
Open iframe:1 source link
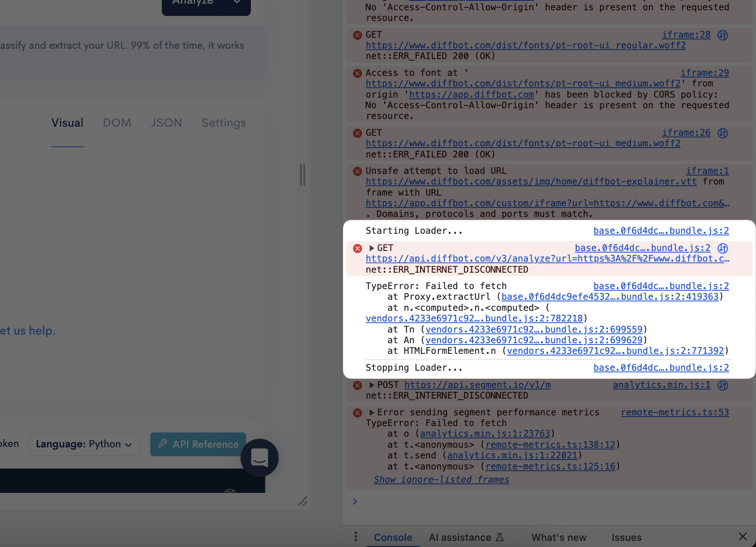[708, 171]
